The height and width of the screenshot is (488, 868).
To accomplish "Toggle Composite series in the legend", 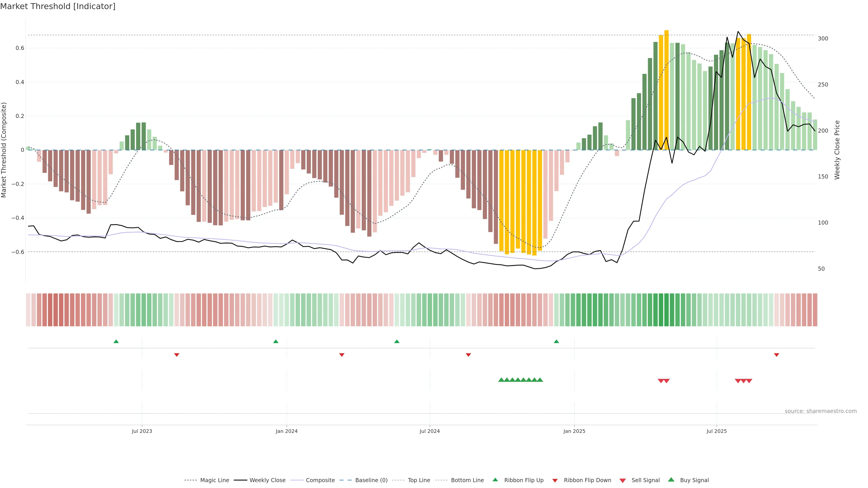I will point(320,480).
